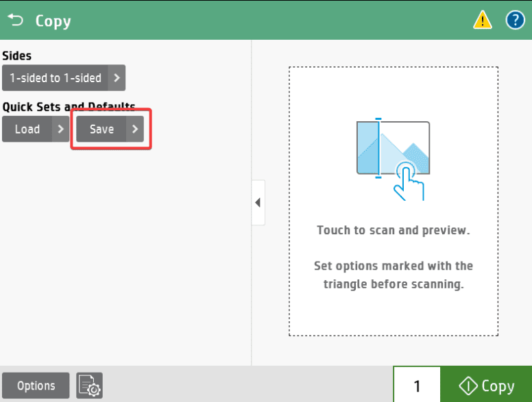Expand the Load quick set chevron
The image size is (532, 402).
(x=61, y=129)
